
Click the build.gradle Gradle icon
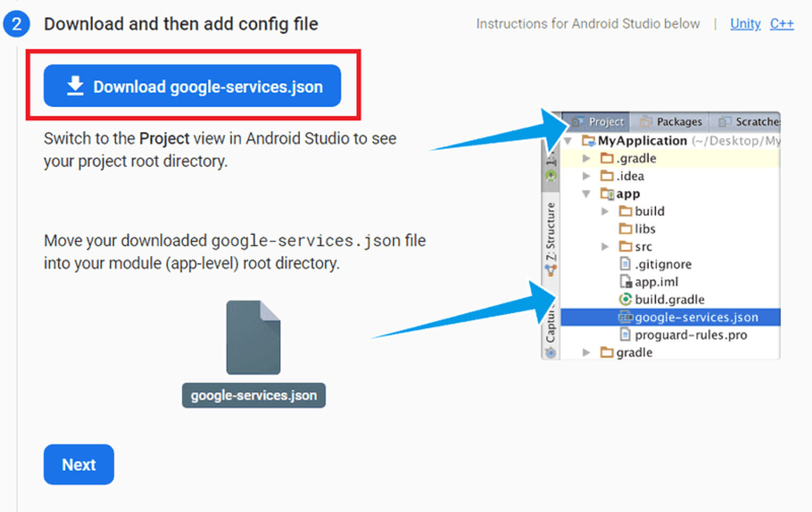pos(626,299)
